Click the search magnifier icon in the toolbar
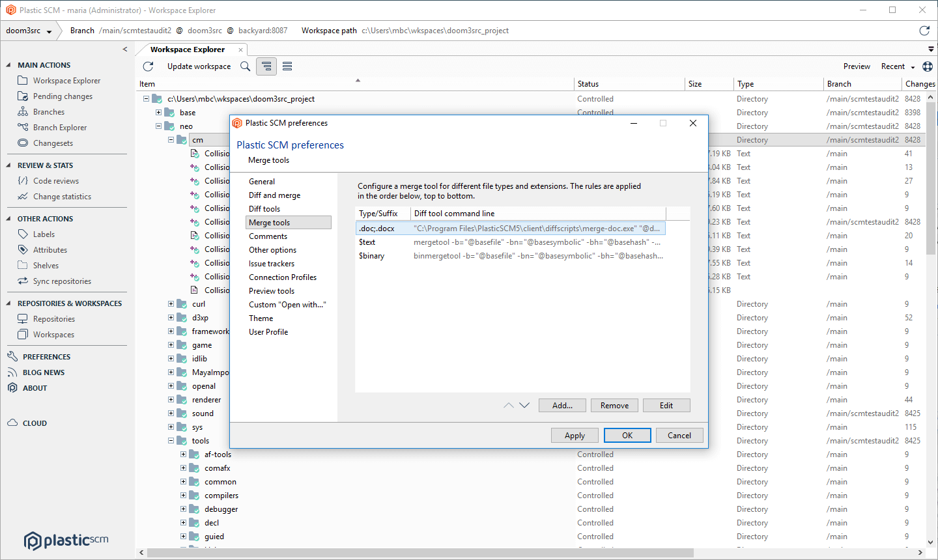The height and width of the screenshot is (560, 938). coord(246,66)
